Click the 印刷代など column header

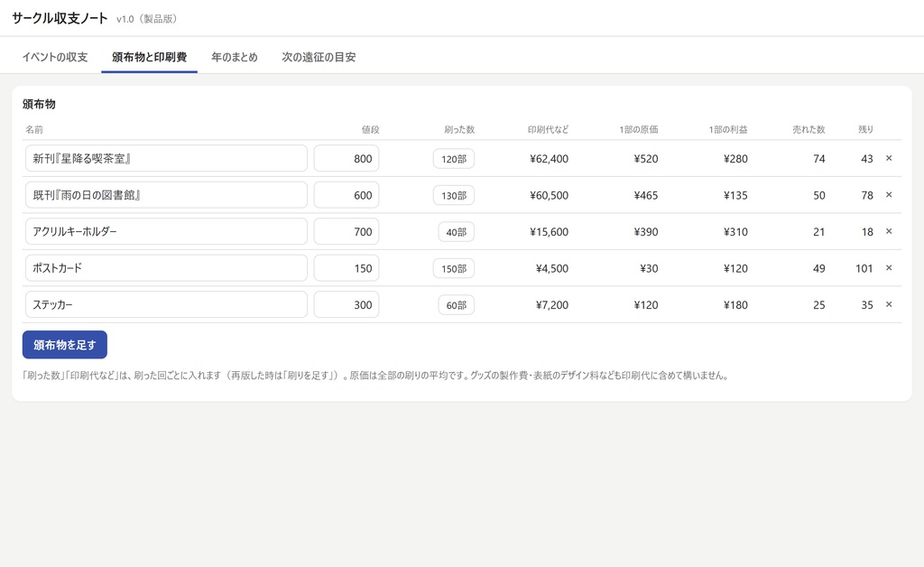548,130
